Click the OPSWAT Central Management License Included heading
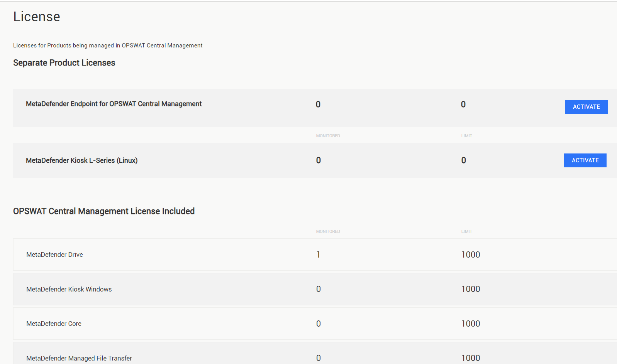This screenshot has height=364, width=617. coord(104,211)
